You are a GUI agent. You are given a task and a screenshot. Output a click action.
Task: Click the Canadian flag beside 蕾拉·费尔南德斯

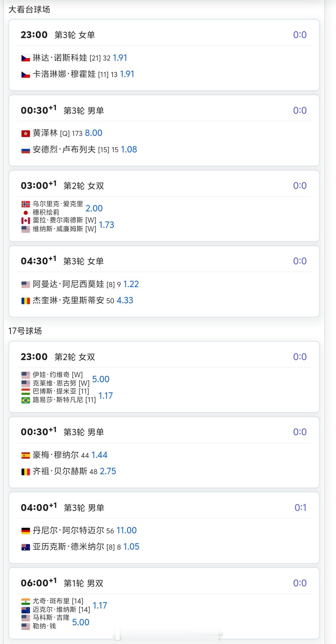[x=26, y=221]
